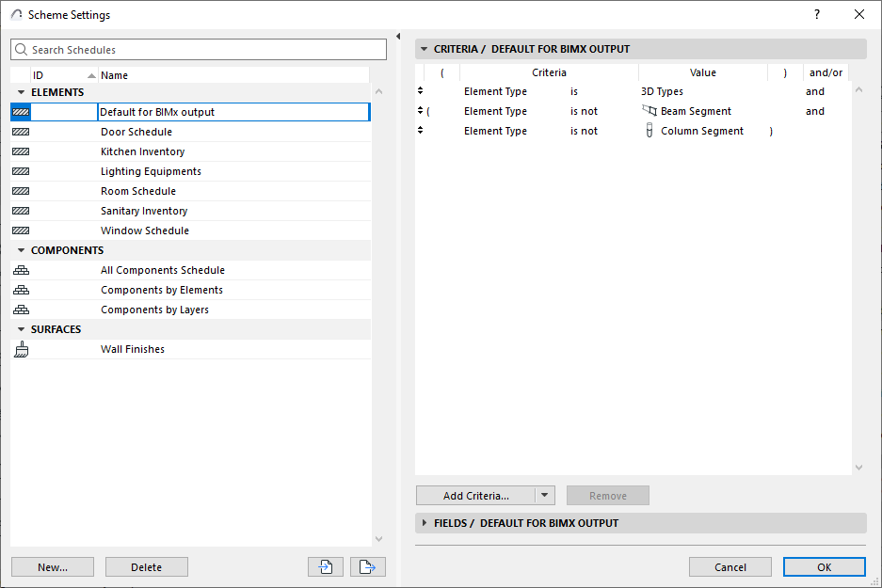Screen dimensions: 882x588
Task: Select the Lighting Equipments row
Action: click(191, 171)
